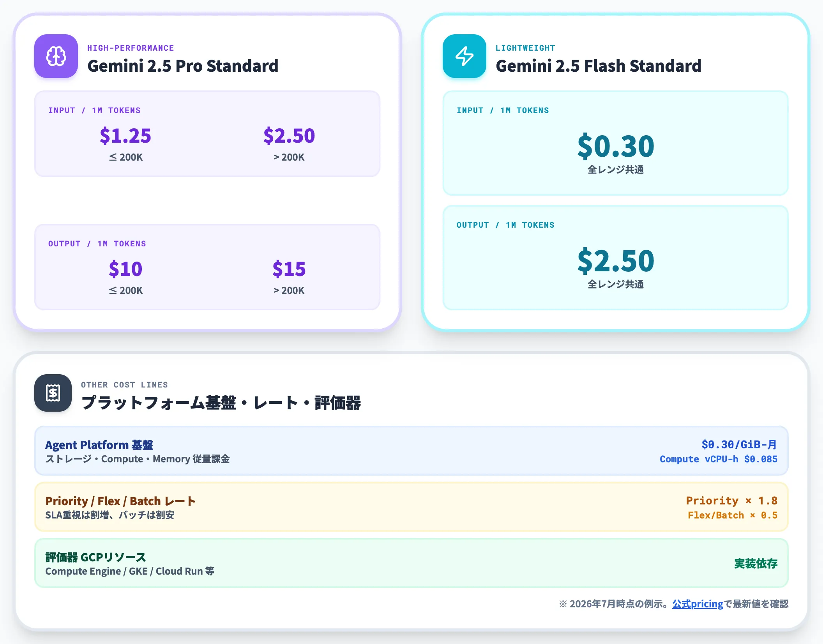Click the dark receipt dollar icon
The height and width of the screenshot is (644, 823).
(x=53, y=393)
